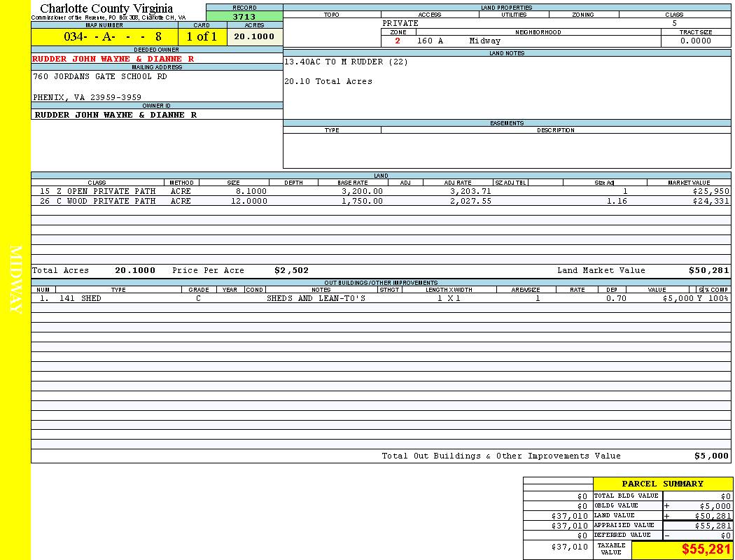Click Total Out Buildings value $5,000
The image size is (735, 560).
click(711, 456)
